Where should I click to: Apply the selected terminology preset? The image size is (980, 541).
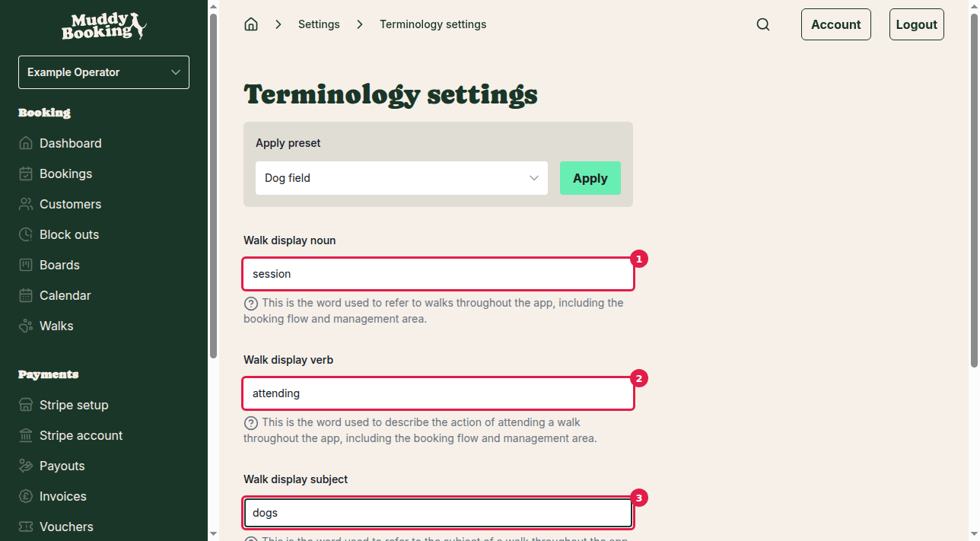(x=590, y=177)
